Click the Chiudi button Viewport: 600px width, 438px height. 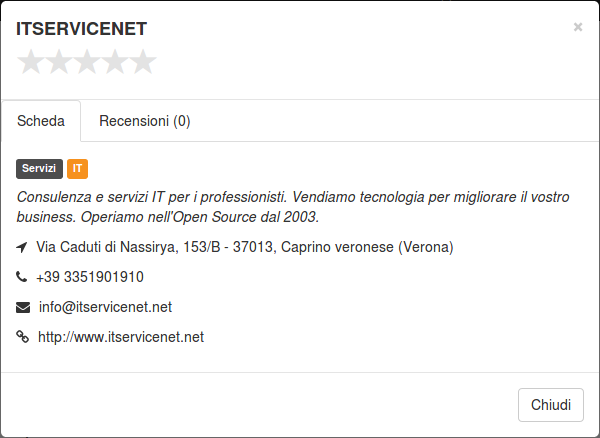coord(551,405)
